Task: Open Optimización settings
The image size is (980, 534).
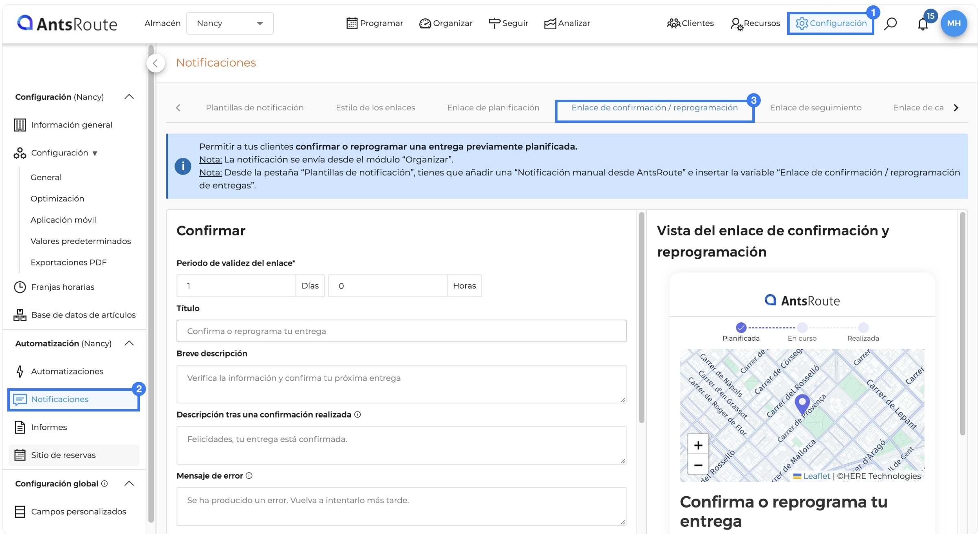Action: coord(57,199)
